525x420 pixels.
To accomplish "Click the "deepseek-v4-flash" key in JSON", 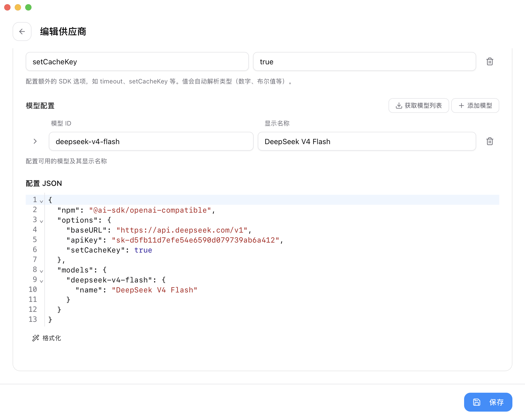I will (x=109, y=280).
